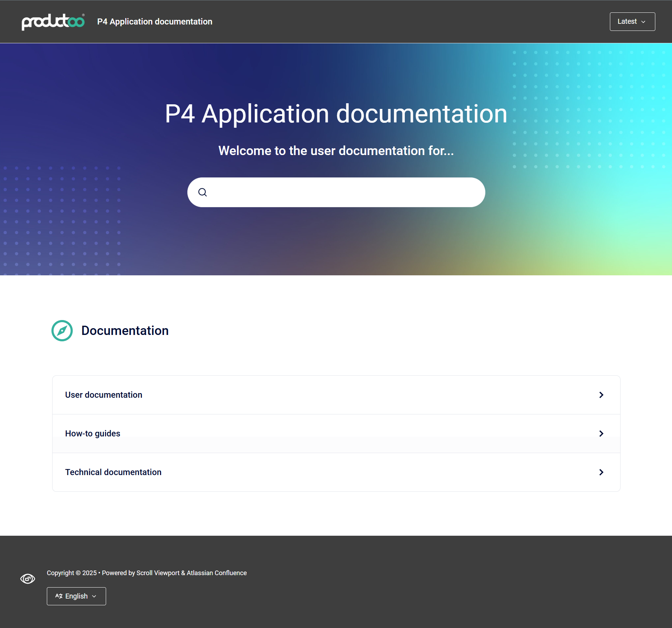Click the arrow on the User documentation row

[601, 395]
